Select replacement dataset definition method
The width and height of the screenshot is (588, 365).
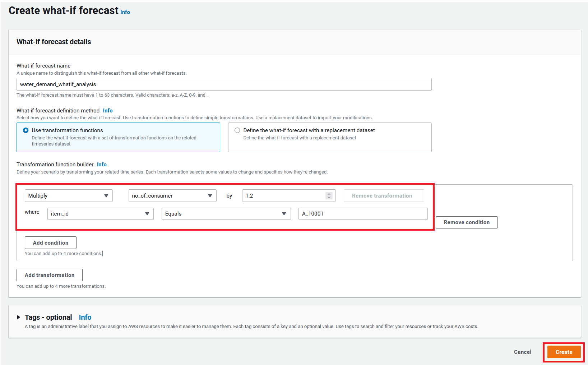point(237,130)
